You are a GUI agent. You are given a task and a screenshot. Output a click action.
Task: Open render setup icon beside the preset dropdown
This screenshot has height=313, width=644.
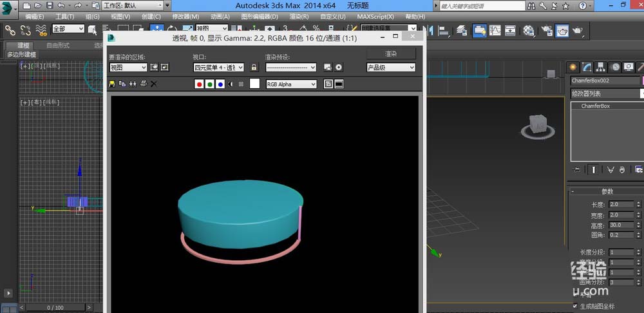point(328,68)
